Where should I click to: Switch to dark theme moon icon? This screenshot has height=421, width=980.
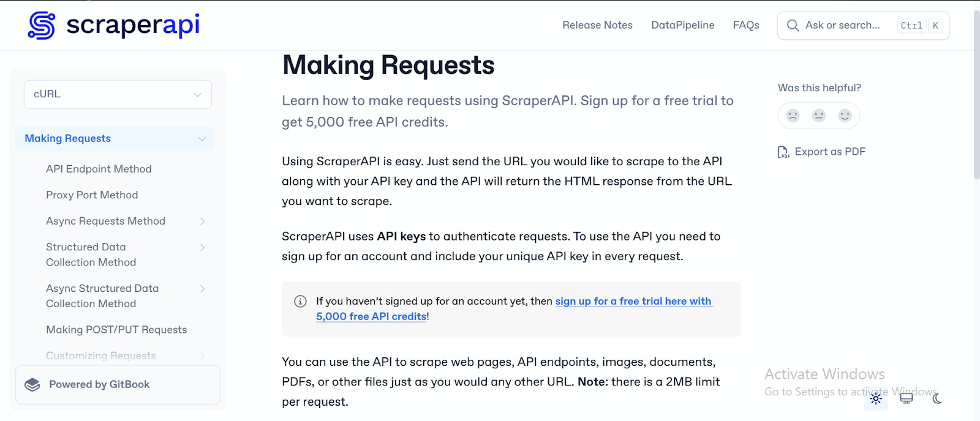tap(937, 399)
